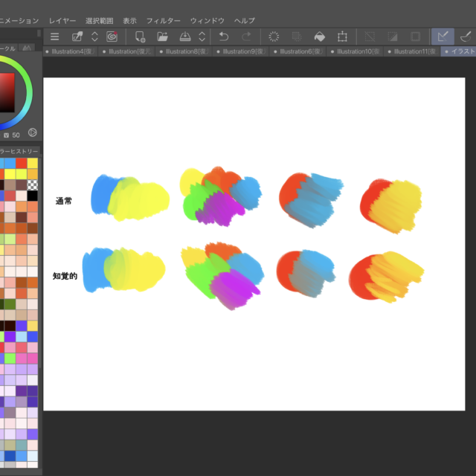The height and width of the screenshot is (476, 476).
Task: Expand the up-down arrows beside edit icon
Action: click(94, 36)
